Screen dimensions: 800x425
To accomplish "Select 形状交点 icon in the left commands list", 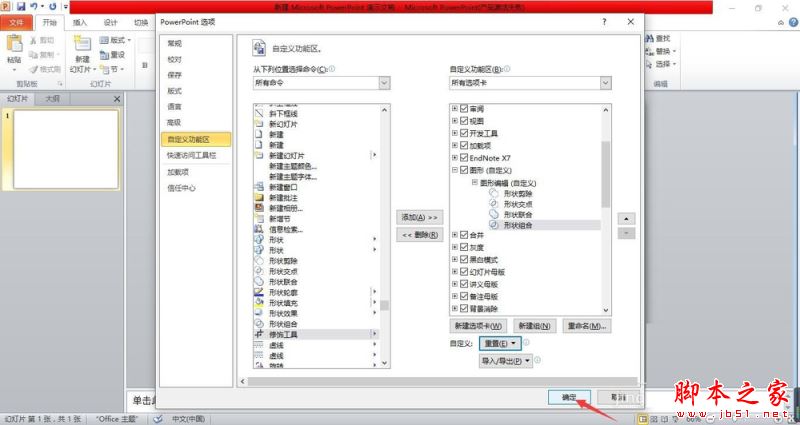I will [259, 271].
